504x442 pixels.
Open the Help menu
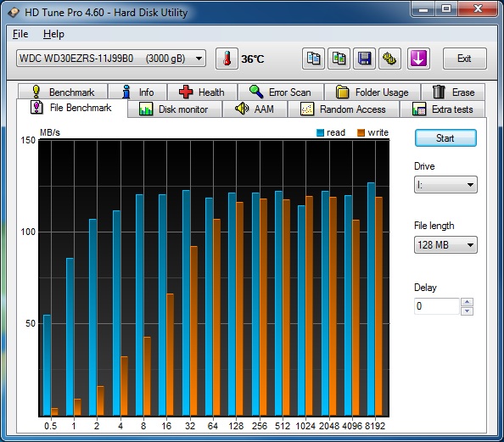(x=53, y=34)
